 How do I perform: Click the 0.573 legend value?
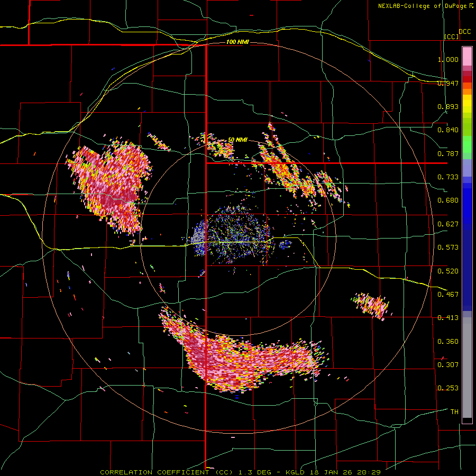[448, 248]
